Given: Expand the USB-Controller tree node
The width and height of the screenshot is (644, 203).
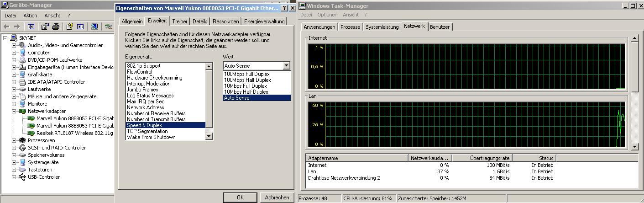Looking at the screenshot, I should (14, 177).
